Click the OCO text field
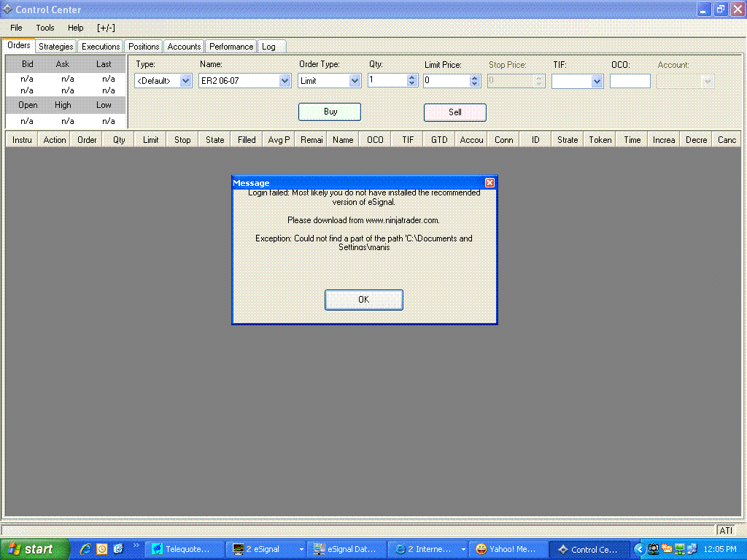 point(630,81)
